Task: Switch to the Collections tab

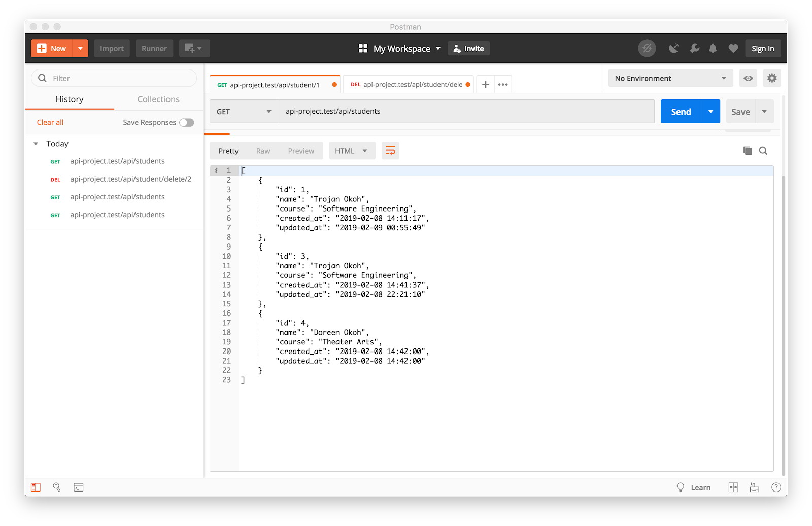Action: pyautogui.click(x=158, y=99)
